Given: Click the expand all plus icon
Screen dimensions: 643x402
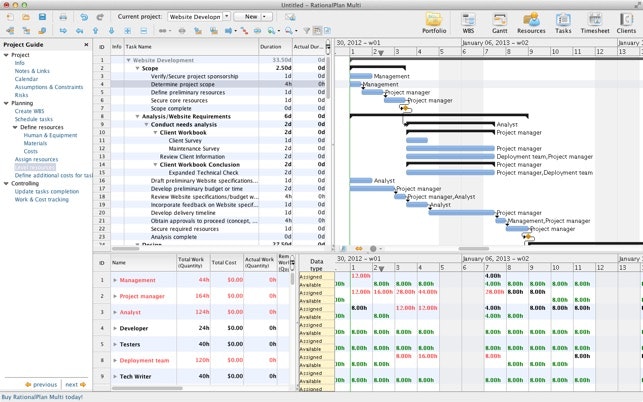Looking at the screenshot, I should (x=128, y=31).
